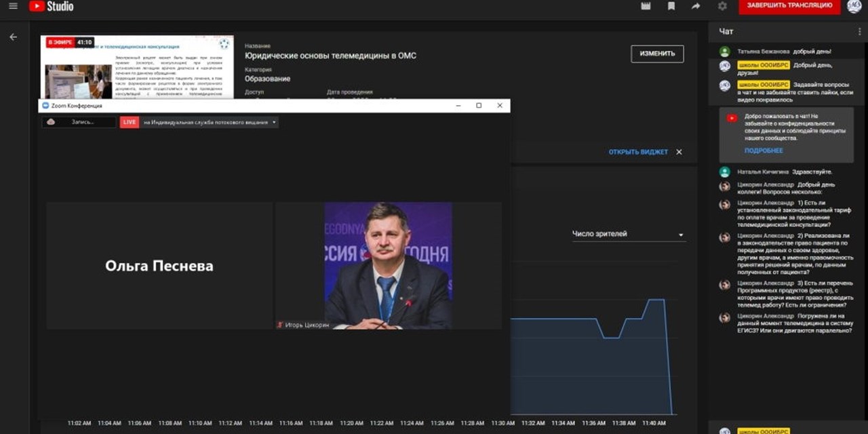Image resolution: width=868 pixels, height=434 pixels.
Task: Click the Zoom logo in the conference title bar
Action: click(44, 106)
